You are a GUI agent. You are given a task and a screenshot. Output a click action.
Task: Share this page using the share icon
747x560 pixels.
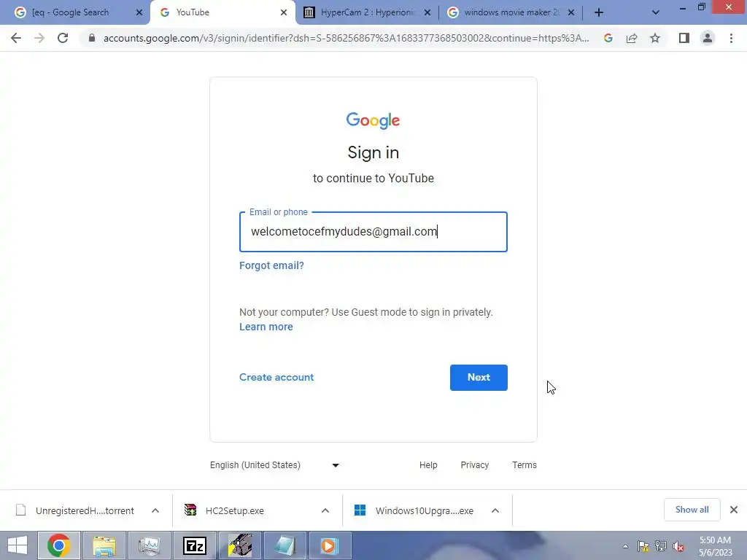pos(632,38)
